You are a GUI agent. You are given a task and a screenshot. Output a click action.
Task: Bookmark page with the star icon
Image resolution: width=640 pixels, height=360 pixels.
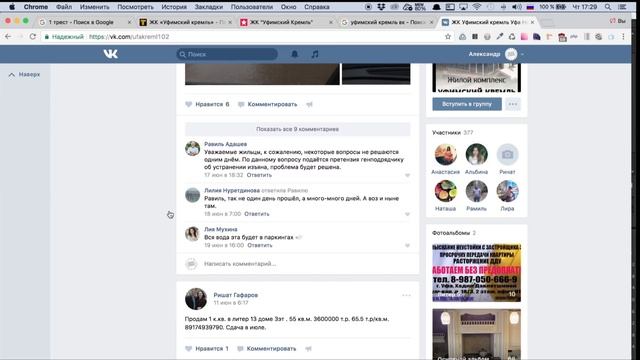click(x=448, y=37)
